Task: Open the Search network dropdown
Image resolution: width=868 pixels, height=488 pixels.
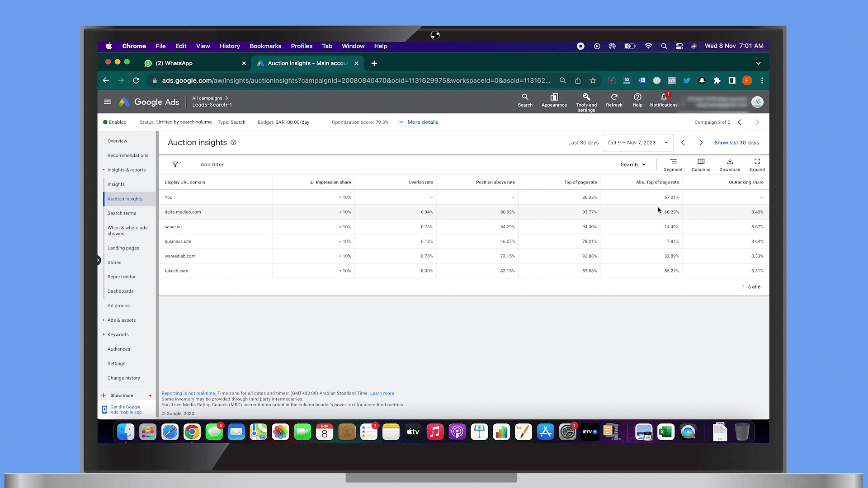Action: [x=633, y=164]
